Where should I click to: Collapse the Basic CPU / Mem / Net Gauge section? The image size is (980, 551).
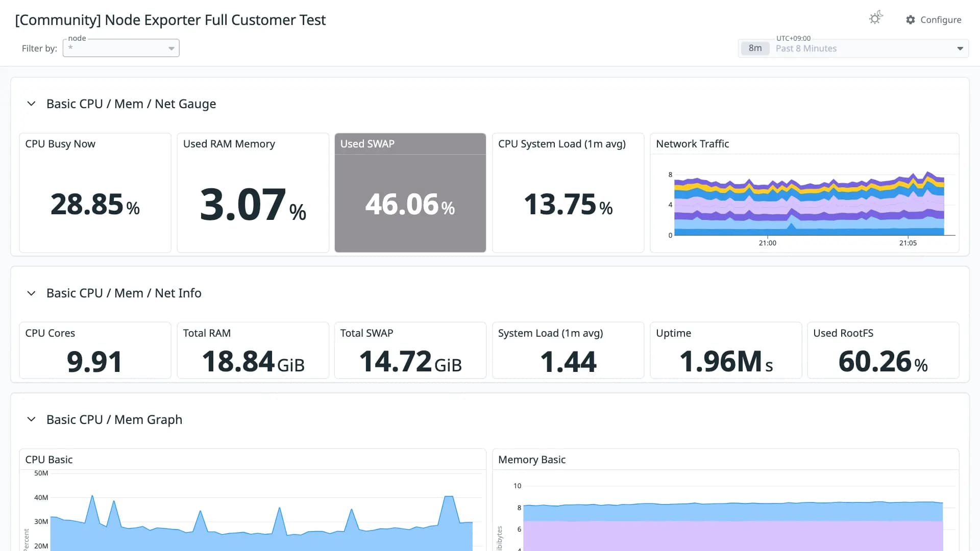click(x=31, y=104)
